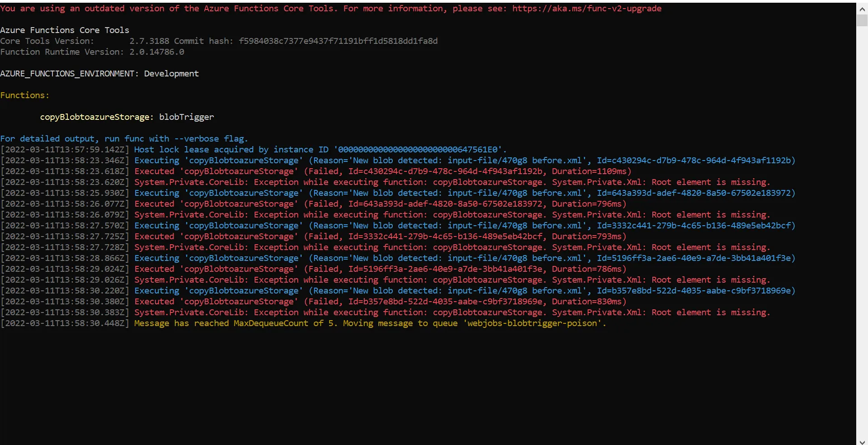Click timestamp "2022-03-11T13:57:59.142Z"
This screenshot has width=868, height=445.
click(65, 150)
